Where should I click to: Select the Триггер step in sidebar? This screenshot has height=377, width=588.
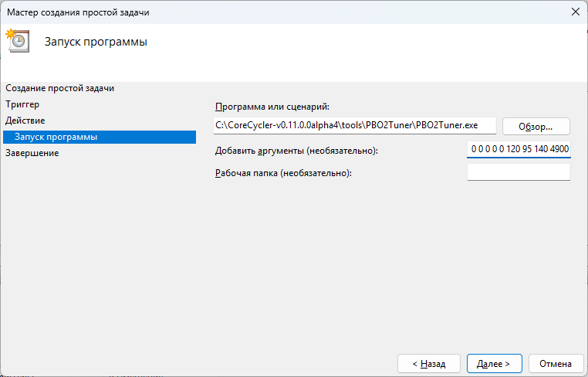click(x=22, y=104)
